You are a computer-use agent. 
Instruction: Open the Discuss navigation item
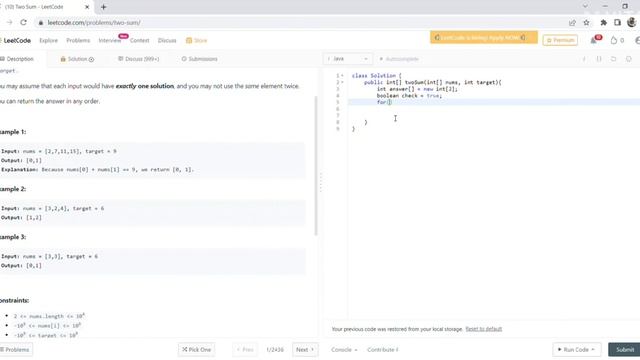click(167, 40)
